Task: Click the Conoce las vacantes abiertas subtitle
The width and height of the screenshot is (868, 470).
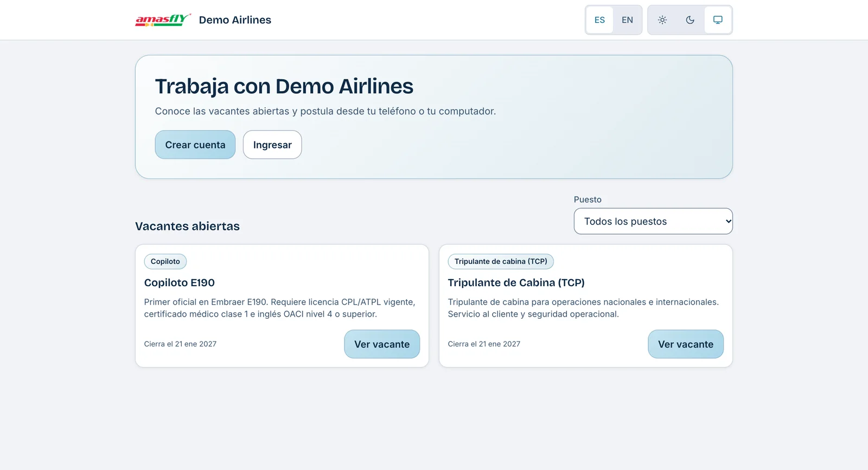Action: pyautogui.click(x=325, y=111)
